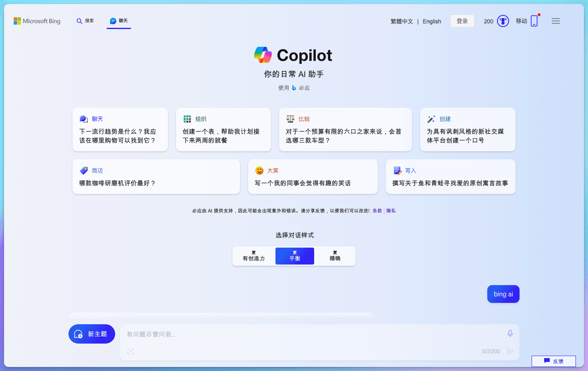588x371 pixels.
Task: Select the 组织 meal plan suggestion card
Action: coord(224,129)
